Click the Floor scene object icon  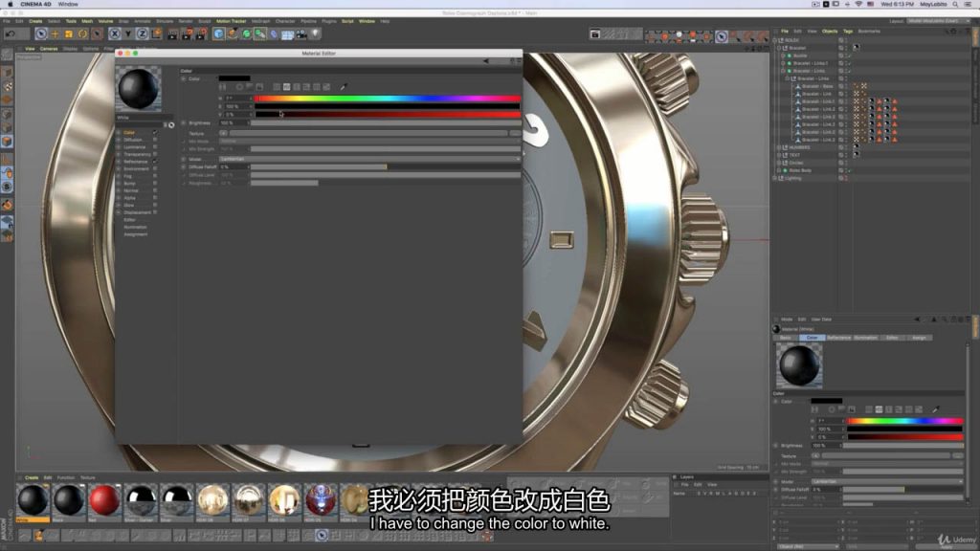[287, 34]
